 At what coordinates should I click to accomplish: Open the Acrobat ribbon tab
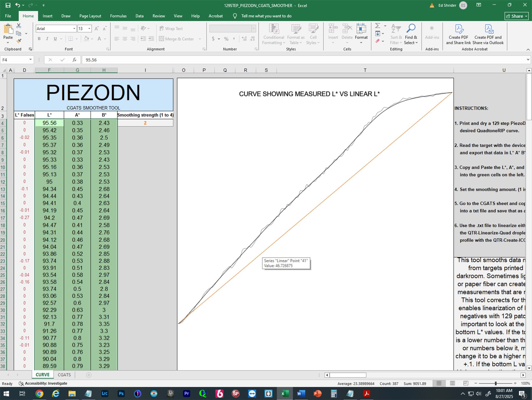click(x=215, y=16)
